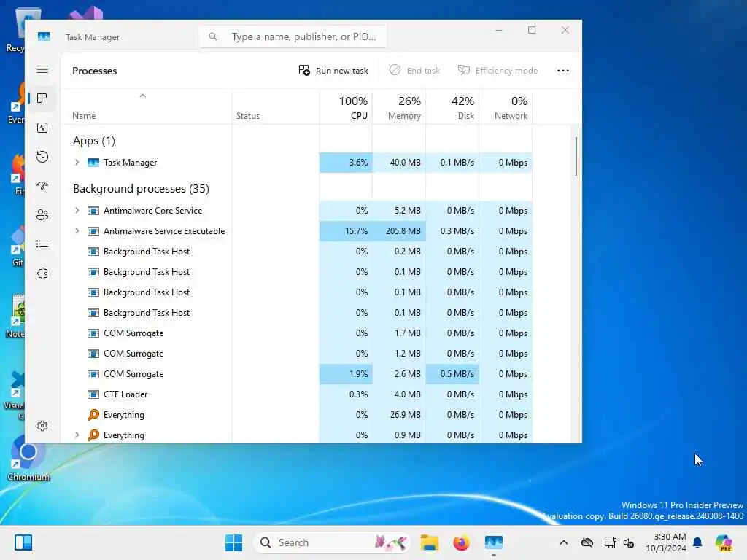747x560 pixels.
Task: Open the Users page icon in sidebar
Action: coord(42,215)
